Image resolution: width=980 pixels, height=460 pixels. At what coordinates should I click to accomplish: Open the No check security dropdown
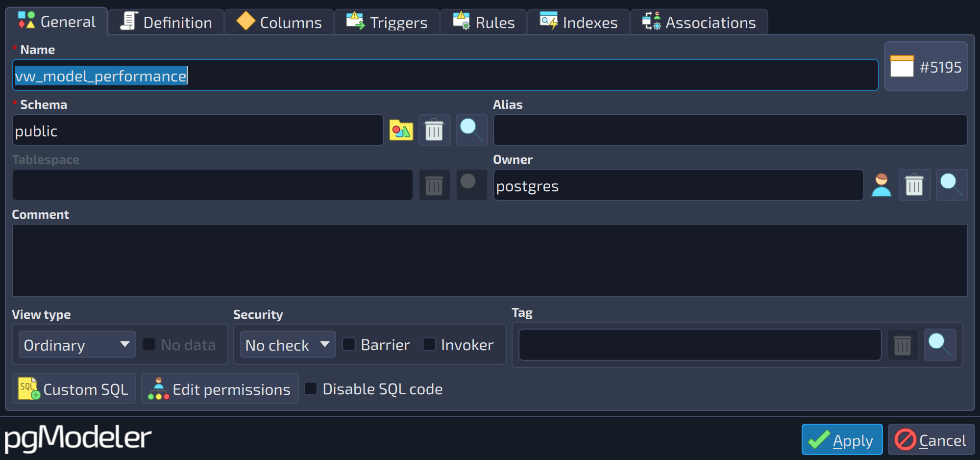pos(288,345)
